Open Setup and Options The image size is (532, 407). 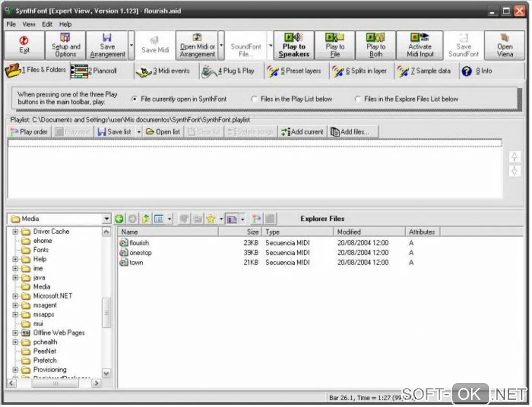tap(66, 45)
